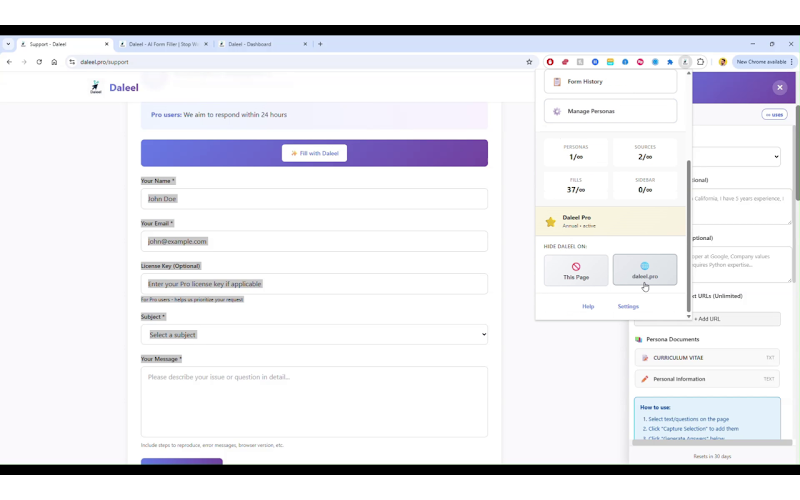
Task: Click the Sources 2/∞ stat card
Action: tap(645, 153)
